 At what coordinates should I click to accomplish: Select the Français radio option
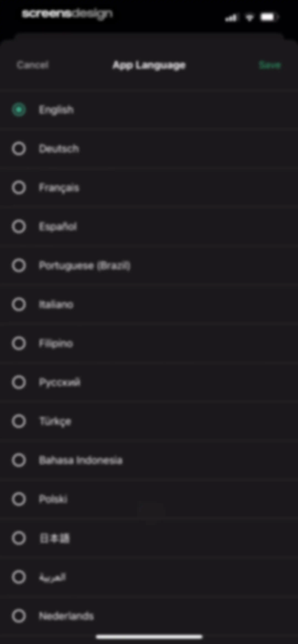click(x=19, y=188)
